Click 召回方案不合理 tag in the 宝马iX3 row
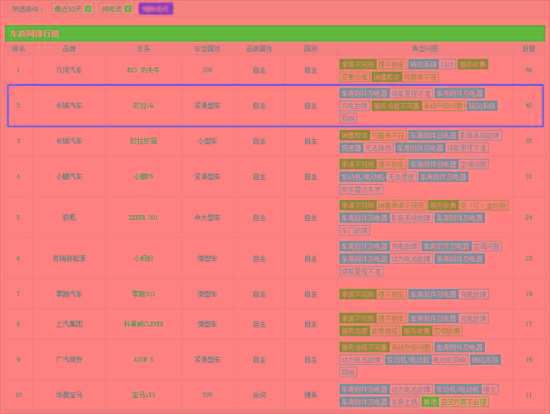The image size is (550, 414). click(463, 402)
